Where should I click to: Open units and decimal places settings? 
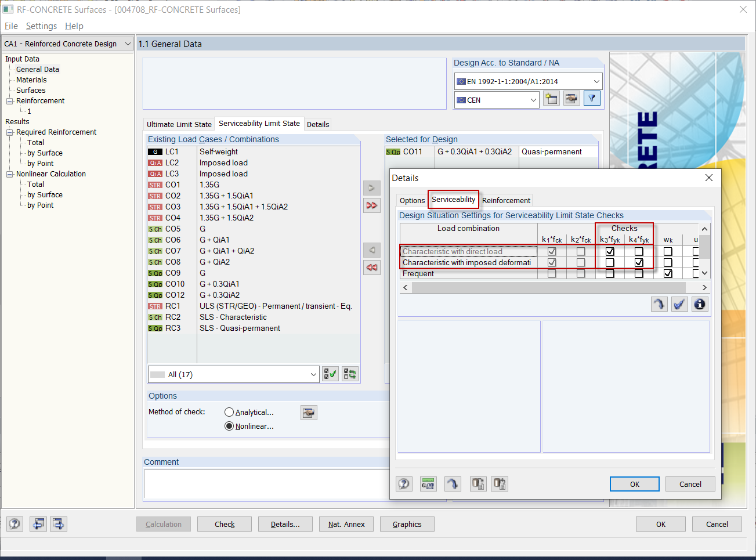[428, 483]
